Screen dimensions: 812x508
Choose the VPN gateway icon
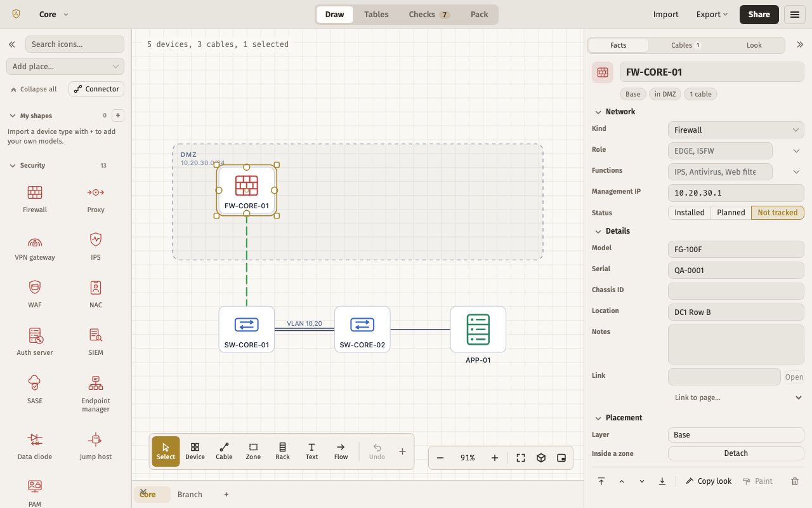coord(35,246)
